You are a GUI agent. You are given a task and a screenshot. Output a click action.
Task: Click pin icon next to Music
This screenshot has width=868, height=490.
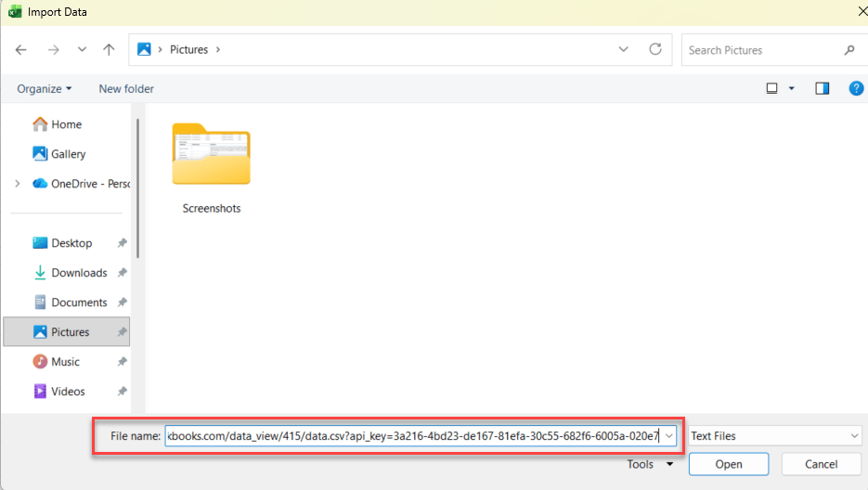click(x=123, y=362)
